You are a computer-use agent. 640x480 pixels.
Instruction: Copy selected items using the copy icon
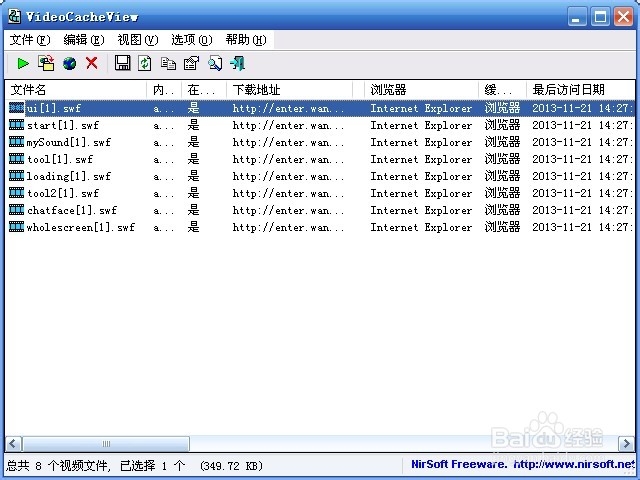168,64
